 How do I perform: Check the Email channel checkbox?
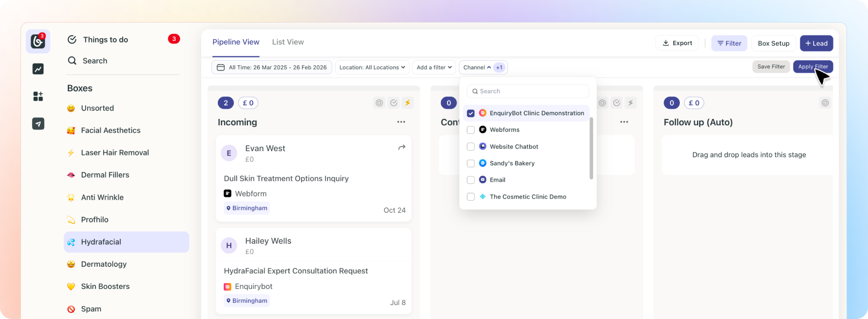471,180
